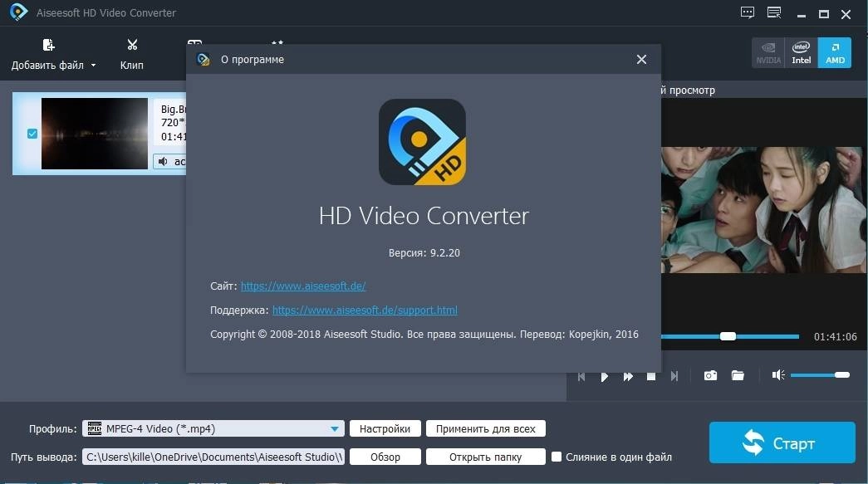This screenshot has width=868, height=484.
Task: Toggle the video file checkbox in list
Action: coord(32,134)
